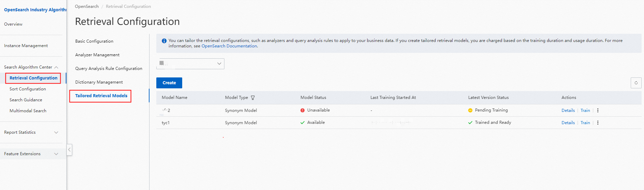Select the Analyzer Management tab
The image size is (644, 190).
point(97,55)
